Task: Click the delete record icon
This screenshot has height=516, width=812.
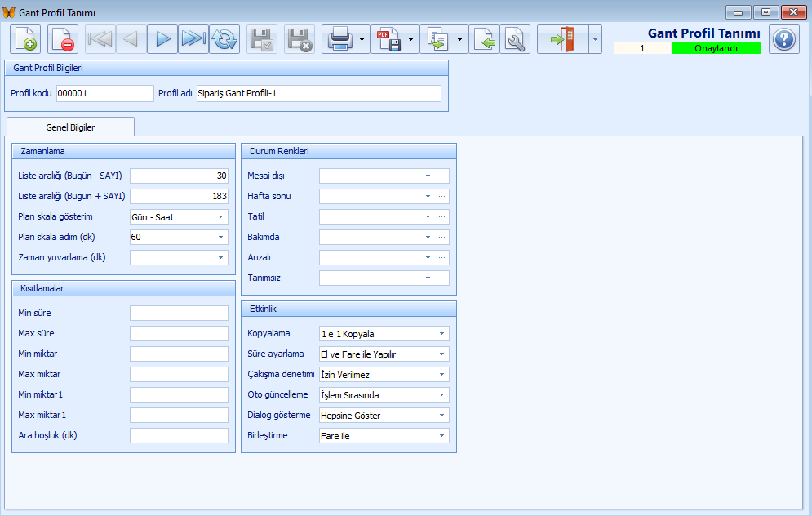Action: click(62, 39)
